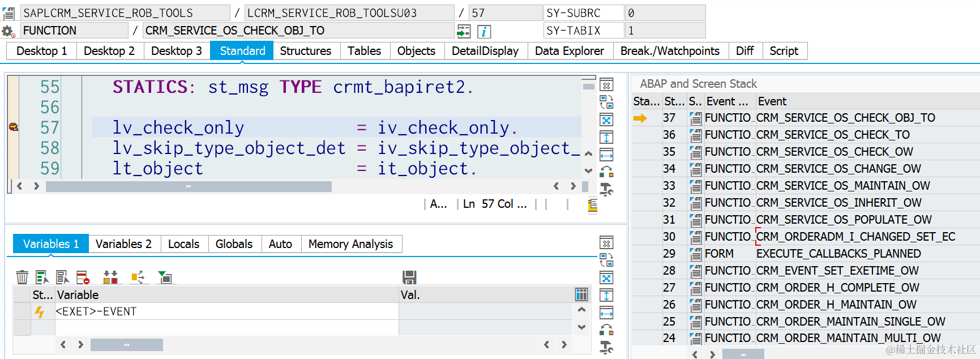Click the icon with down arrows over red squares

110,277
